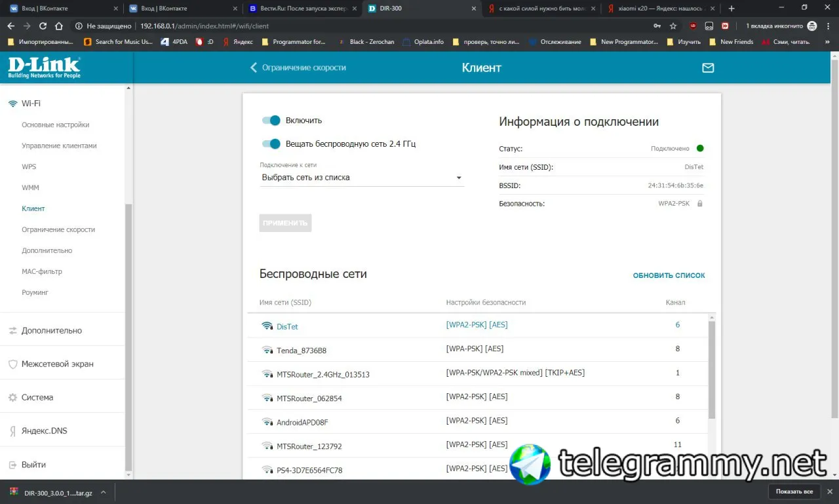Click the Wi-Fi section icon in sidebar
The width and height of the screenshot is (839, 504).
click(12, 104)
